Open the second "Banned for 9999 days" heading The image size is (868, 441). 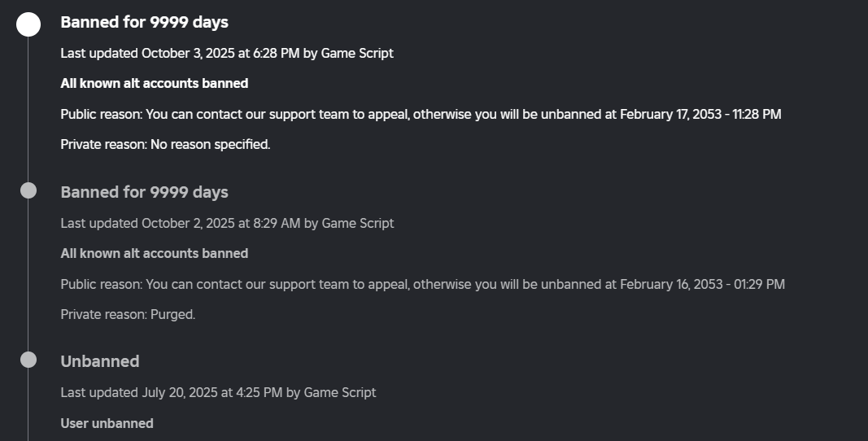tap(144, 192)
